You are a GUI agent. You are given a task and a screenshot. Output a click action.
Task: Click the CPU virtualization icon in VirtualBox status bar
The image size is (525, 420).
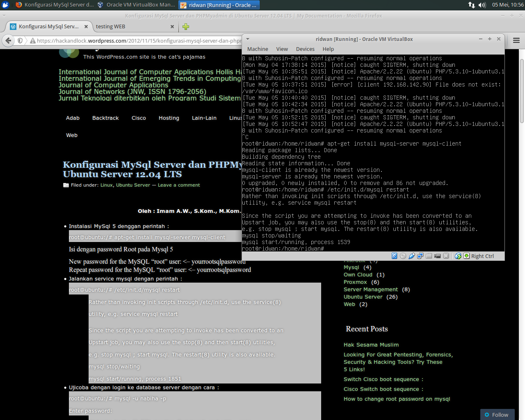click(446, 256)
